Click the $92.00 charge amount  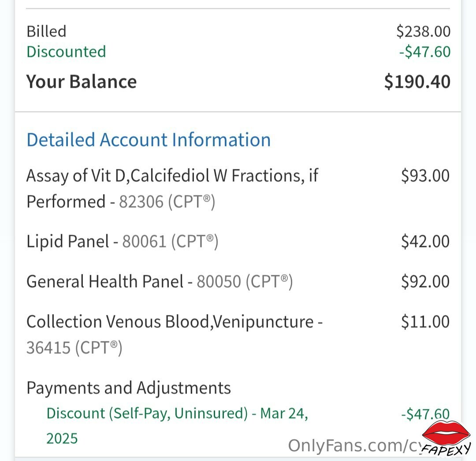[x=425, y=281]
